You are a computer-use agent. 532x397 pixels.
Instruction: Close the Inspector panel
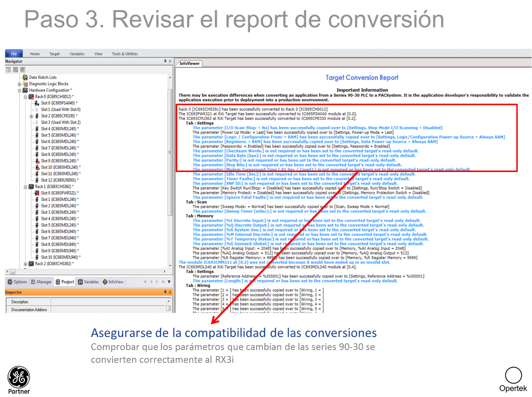[170, 292]
